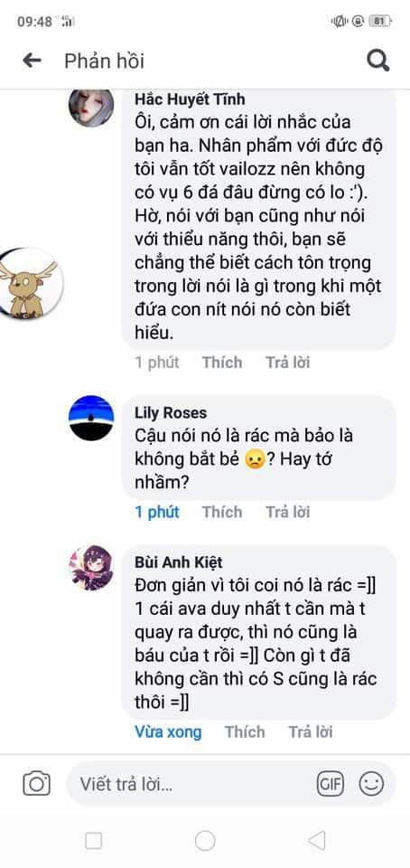Viewport: 410px width, 868px height.
Task: Tap the deer cartoon avatar
Action: (31, 283)
